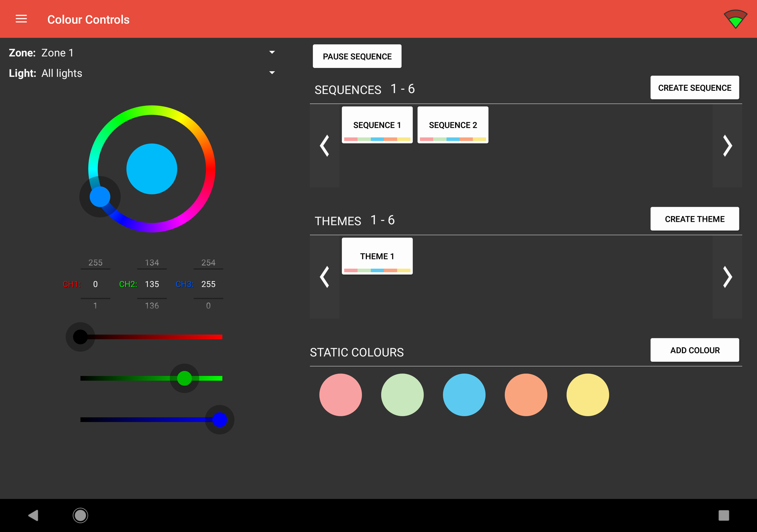
Task: Click the STATIC COLOURS heading
Action: click(x=357, y=352)
